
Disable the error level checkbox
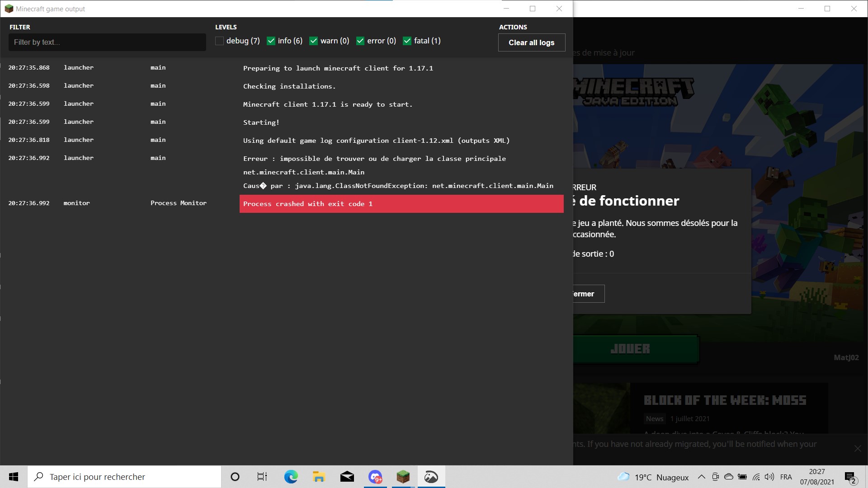point(360,41)
